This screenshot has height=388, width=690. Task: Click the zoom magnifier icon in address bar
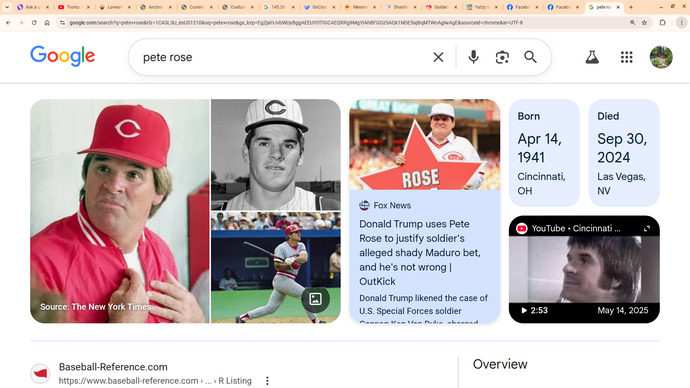click(632, 22)
